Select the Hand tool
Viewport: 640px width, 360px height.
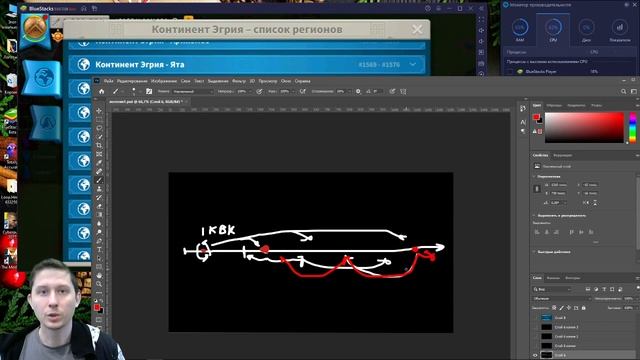[99, 276]
